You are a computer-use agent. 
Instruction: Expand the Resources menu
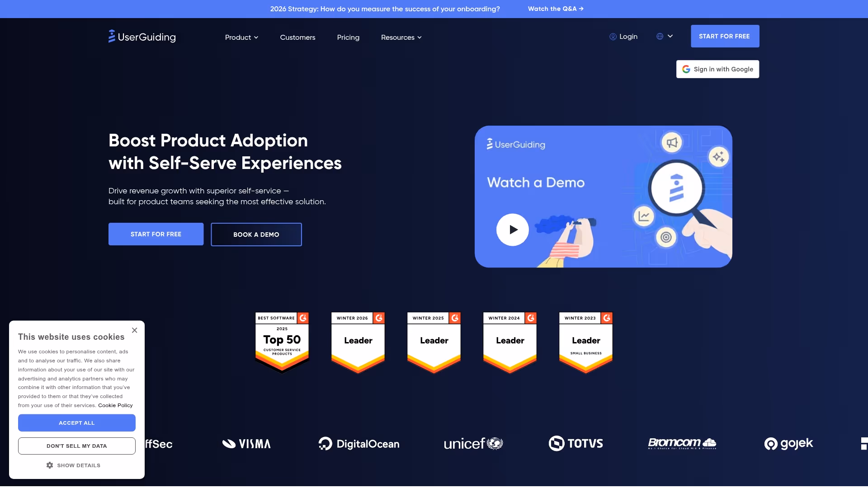401,37
